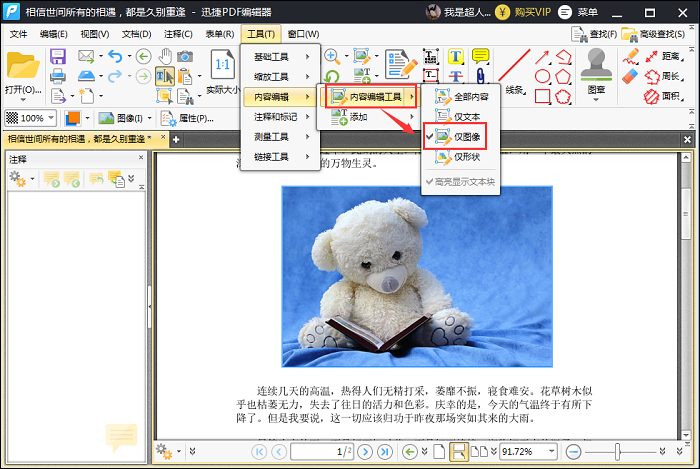Click the orange fill color swatch
This screenshot has height=469, width=700.
point(73,118)
